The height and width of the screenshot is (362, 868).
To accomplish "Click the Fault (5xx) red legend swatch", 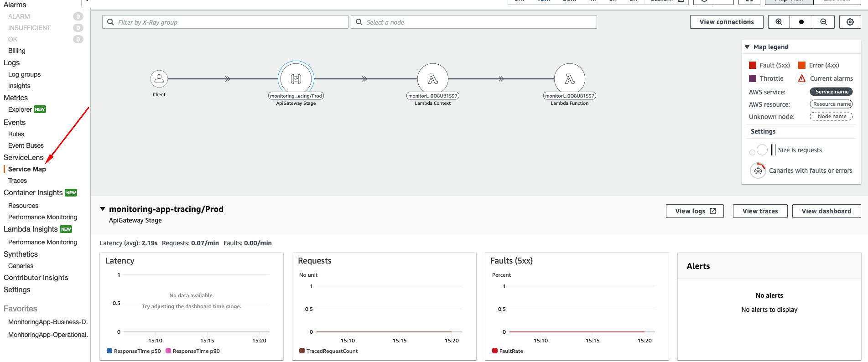I will point(753,65).
